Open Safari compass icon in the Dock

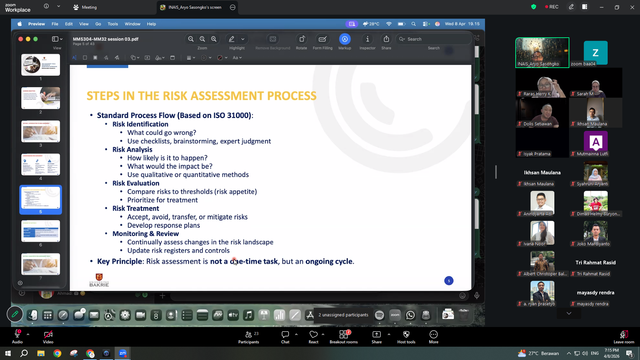[x=63, y=315]
